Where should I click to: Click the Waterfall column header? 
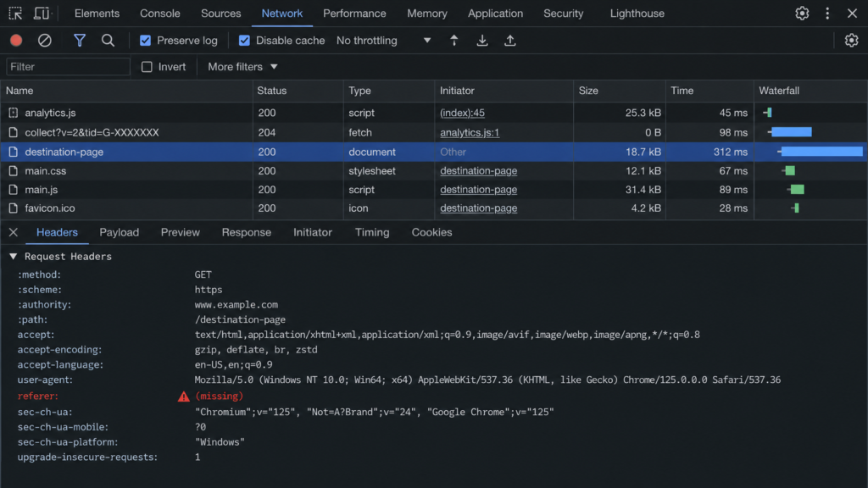810,91
